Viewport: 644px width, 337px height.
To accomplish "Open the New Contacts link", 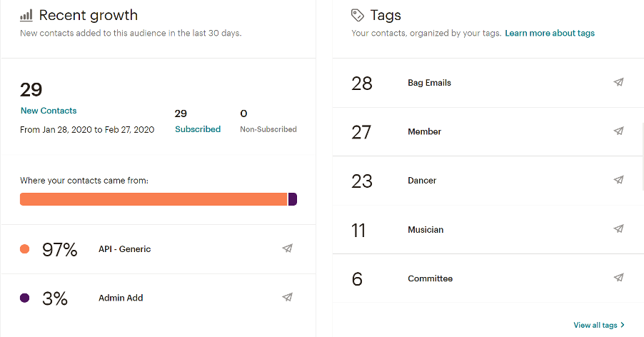I will 49,111.
